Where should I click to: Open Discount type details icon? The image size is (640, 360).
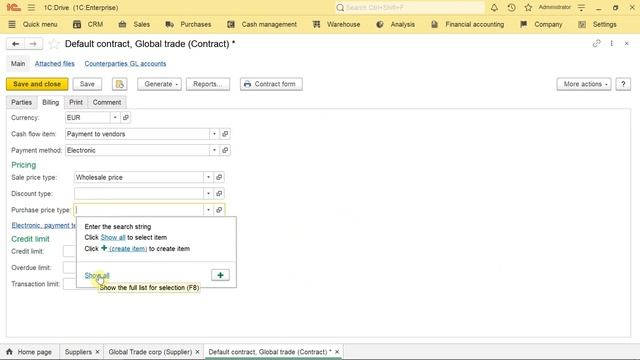(x=219, y=193)
